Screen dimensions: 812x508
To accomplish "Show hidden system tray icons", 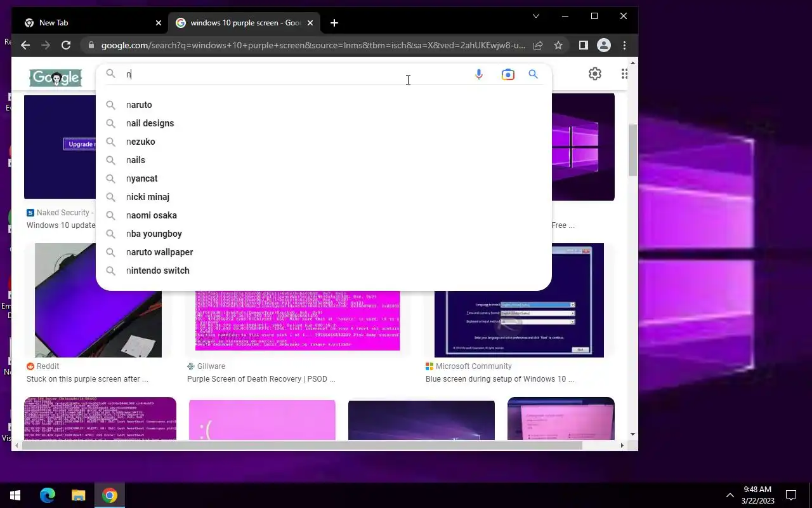I will (730, 495).
